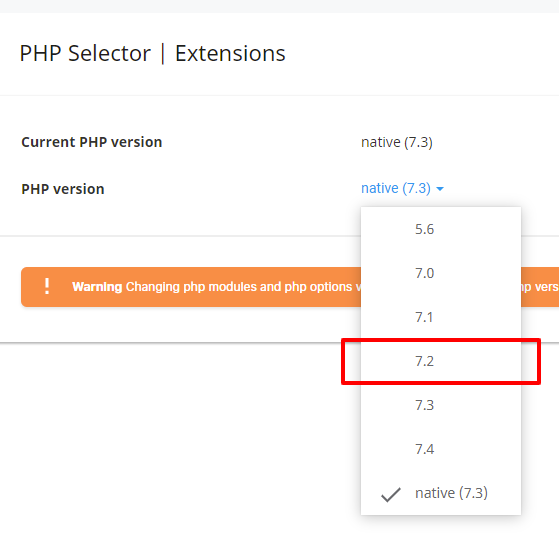
Task: Click the PHP version field label
Action: pyautogui.click(x=63, y=189)
